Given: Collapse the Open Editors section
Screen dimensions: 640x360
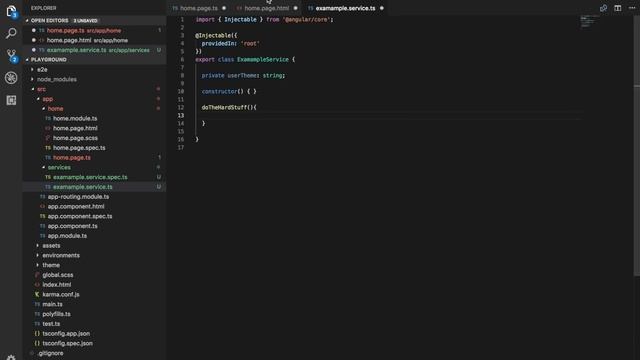Looking at the screenshot, I should [x=49, y=20].
